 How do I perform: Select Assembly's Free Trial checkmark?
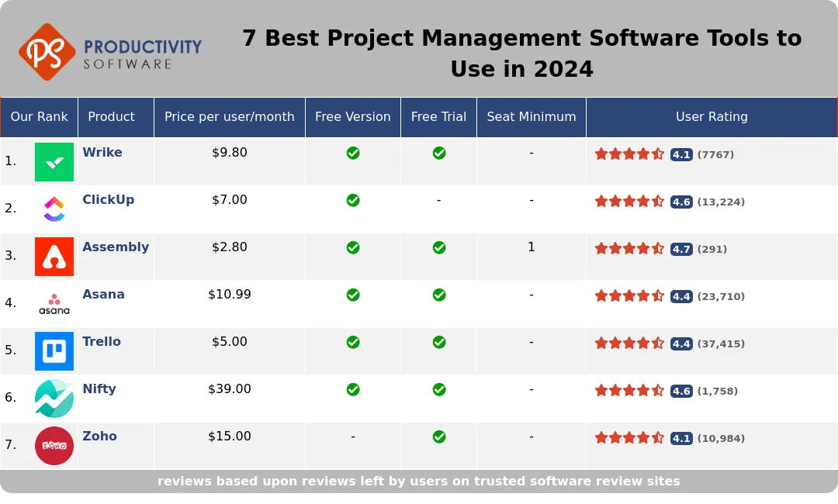click(439, 247)
